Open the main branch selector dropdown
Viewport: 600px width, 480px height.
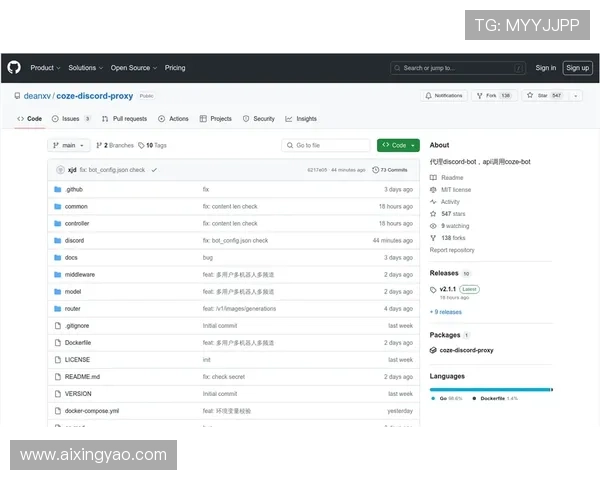tap(68, 145)
